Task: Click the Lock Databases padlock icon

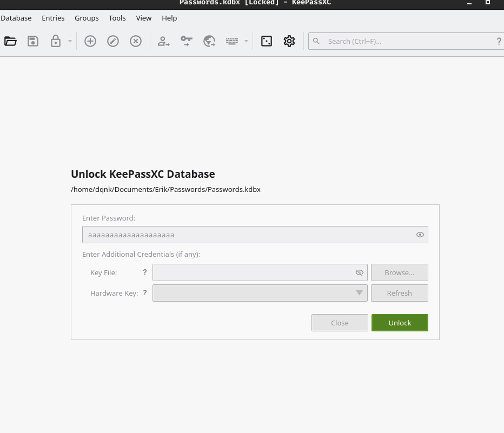Action: click(56, 41)
